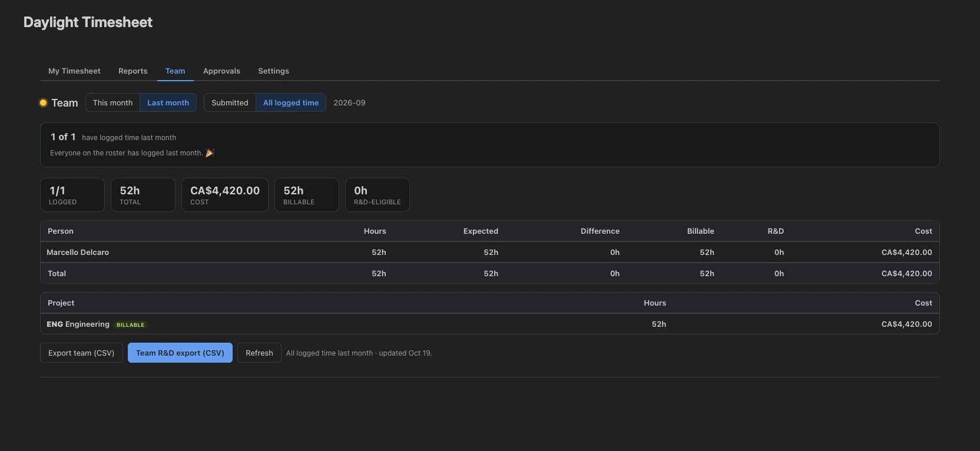
Task: Click the Difference column header
Action: coord(600,231)
